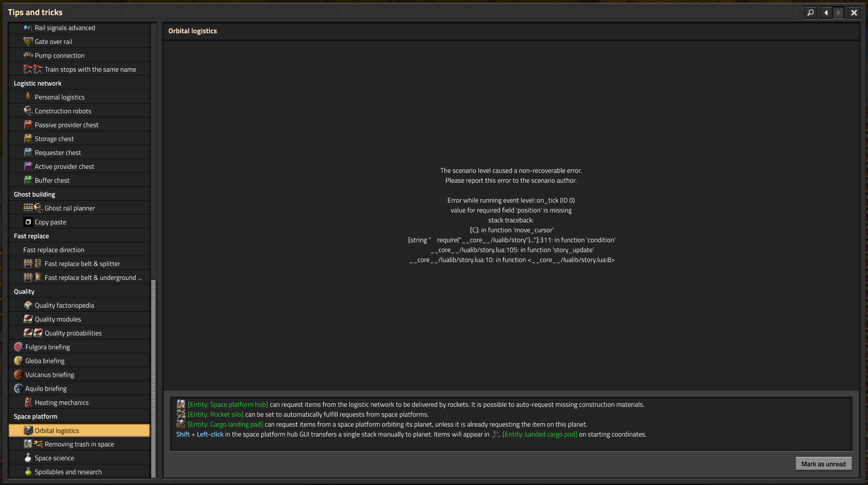Image resolution: width=868 pixels, height=485 pixels.
Task: Open the Removing trash in space tip
Action: 79,444
